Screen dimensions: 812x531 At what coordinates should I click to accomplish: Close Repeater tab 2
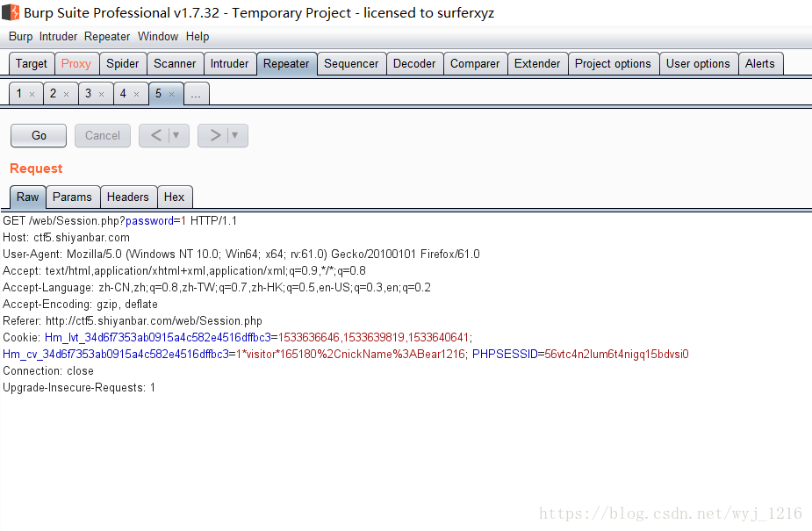click(67, 94)
